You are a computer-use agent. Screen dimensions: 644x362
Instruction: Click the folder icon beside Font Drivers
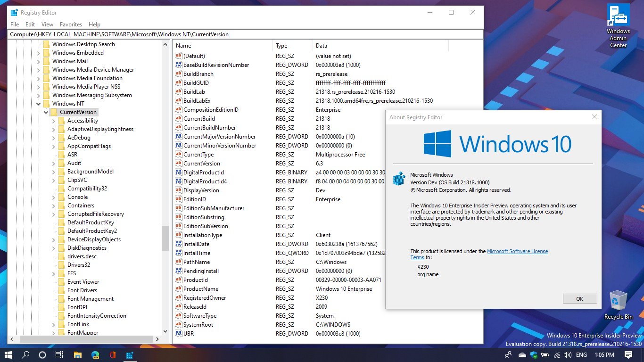coord(61,290)
